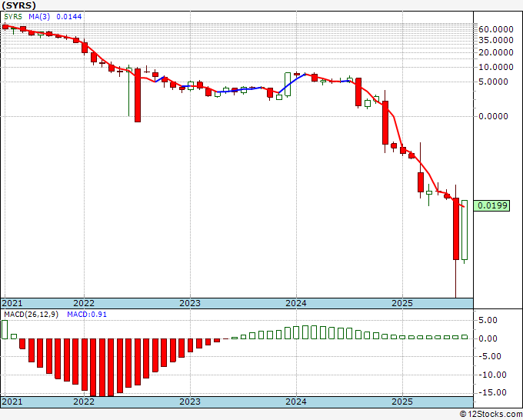Click the 0.0000 price axis label
523x420 pixels.
(493, 116)
